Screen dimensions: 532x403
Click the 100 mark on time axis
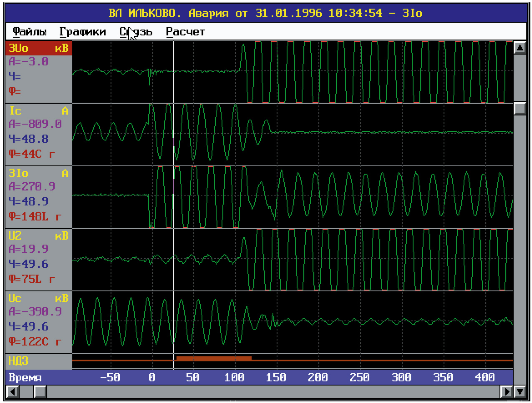(x=234, y=378)
